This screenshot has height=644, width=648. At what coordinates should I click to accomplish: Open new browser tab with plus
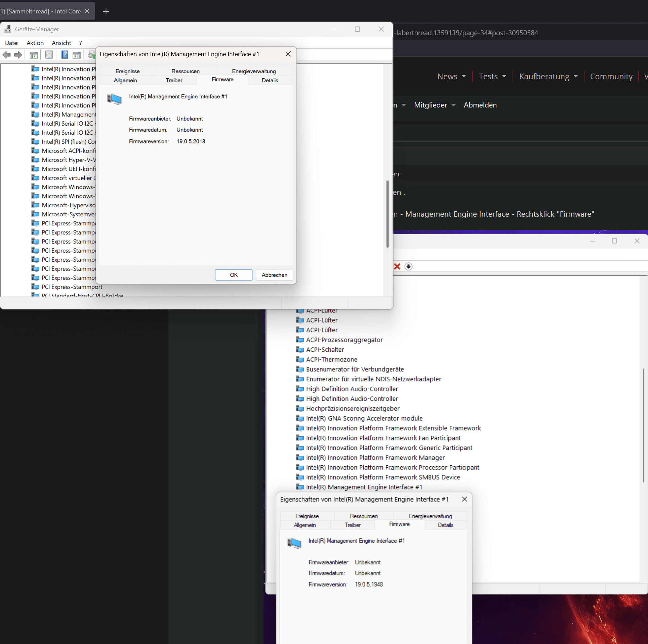pyautogui.click(x=106, y=11)
